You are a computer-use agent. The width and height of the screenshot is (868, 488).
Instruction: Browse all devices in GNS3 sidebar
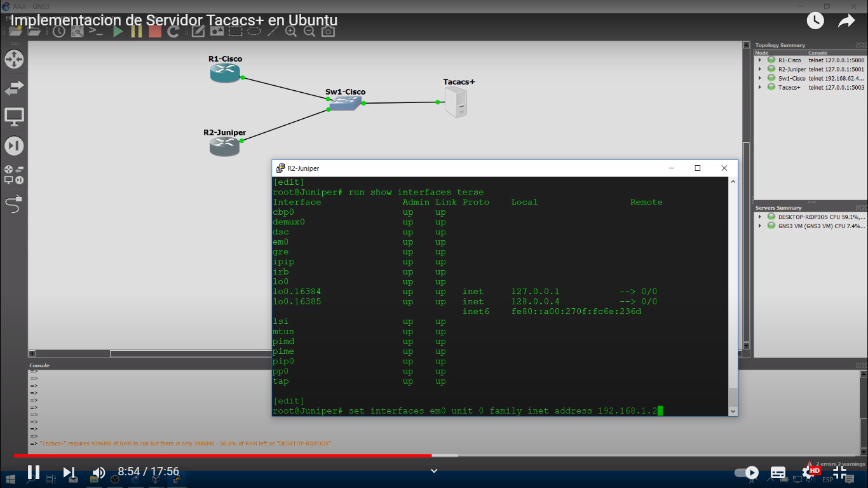14,175
